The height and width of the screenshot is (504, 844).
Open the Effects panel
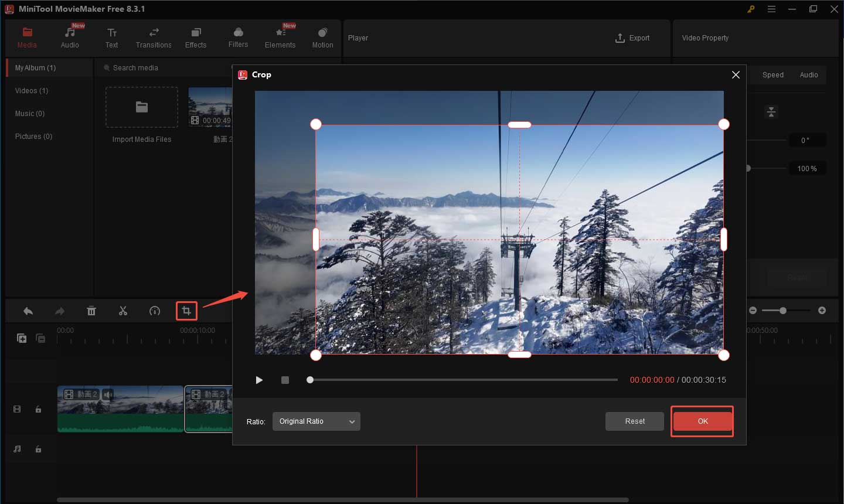tap(196, 37)
